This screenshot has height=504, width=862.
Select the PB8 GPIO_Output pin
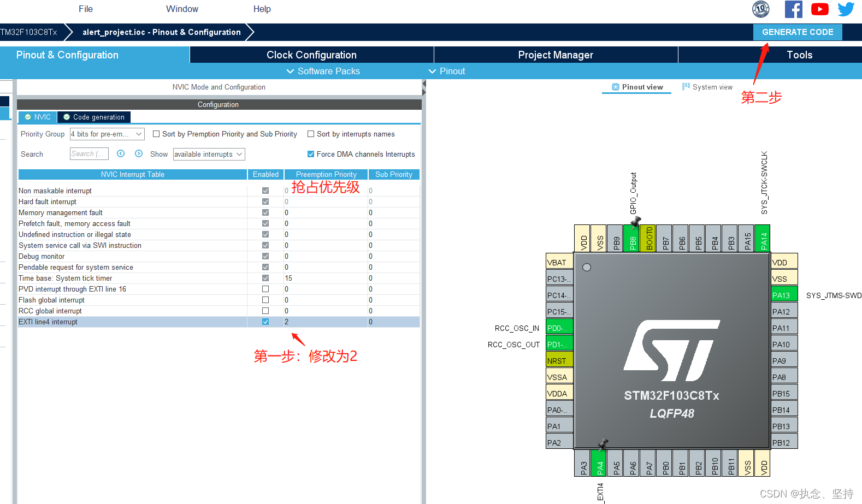(632, 239)
